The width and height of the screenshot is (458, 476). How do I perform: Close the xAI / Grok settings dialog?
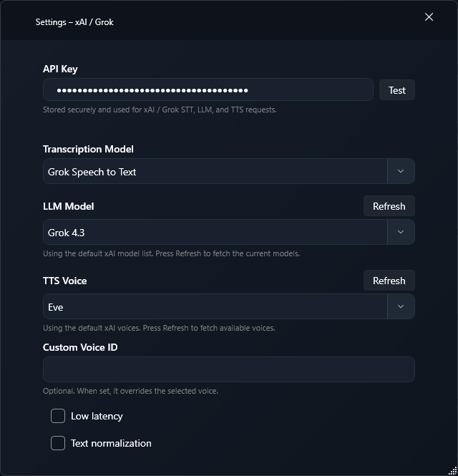coord(429,17)
